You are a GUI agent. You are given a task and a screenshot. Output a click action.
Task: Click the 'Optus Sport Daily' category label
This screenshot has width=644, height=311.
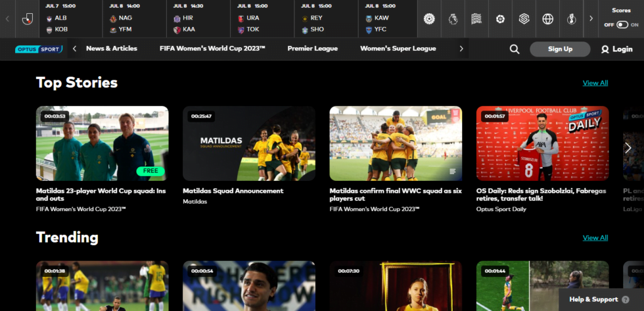coord(501,209)
